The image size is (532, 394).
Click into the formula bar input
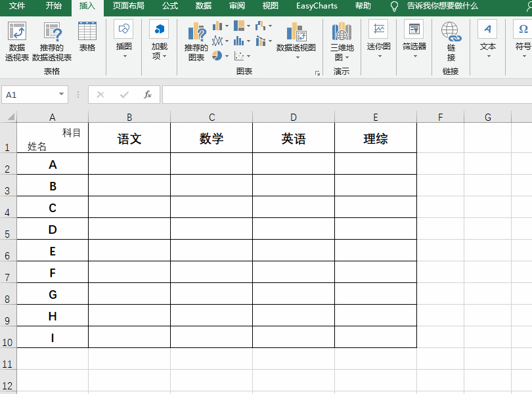[347, 95]
